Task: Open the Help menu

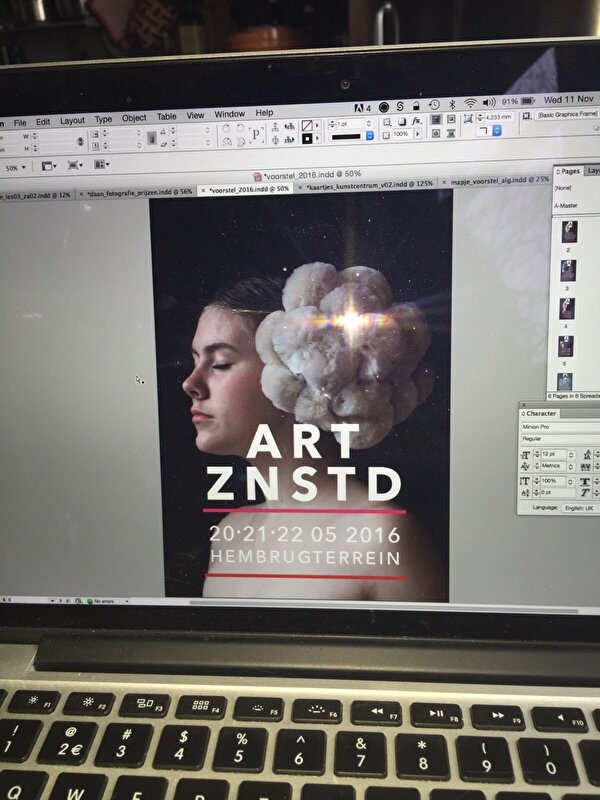Action: tap(264, 113)
